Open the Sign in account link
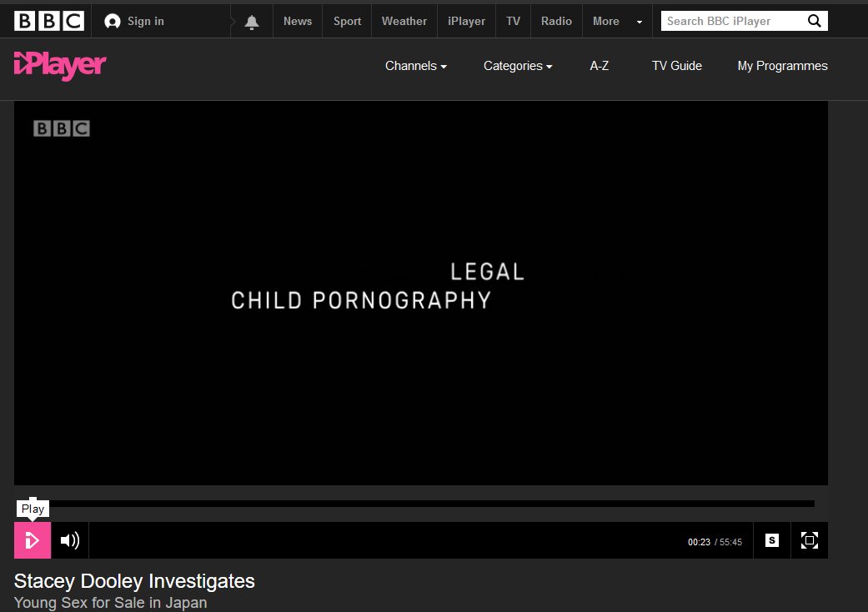Screen dimensions: 868x612 tap(134, 21)
